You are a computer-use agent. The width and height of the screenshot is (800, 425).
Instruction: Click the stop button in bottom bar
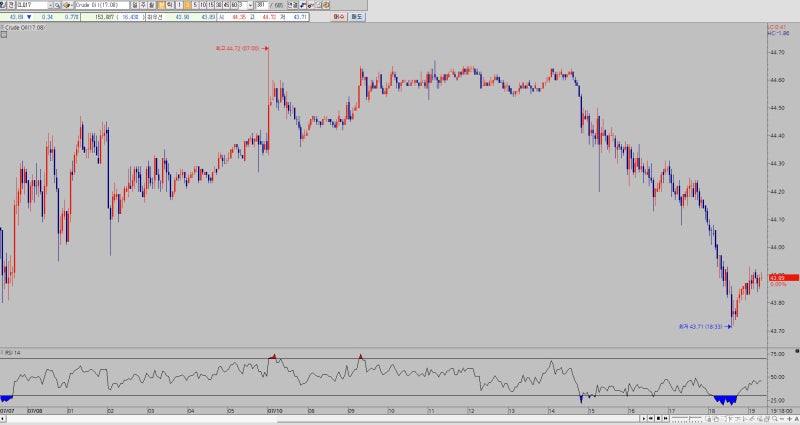658,418
